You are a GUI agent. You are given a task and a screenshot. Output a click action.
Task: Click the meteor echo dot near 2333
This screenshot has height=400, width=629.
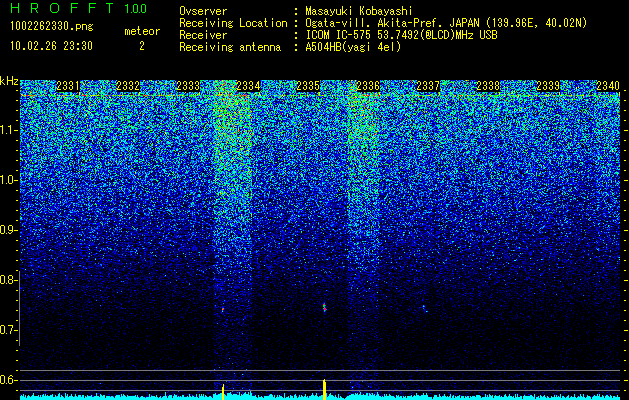(223, 310)
